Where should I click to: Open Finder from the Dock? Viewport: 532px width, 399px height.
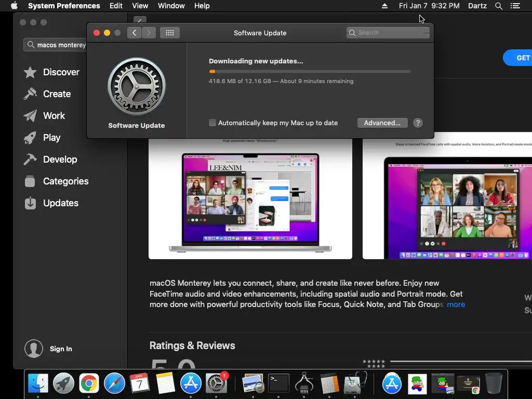(x=38, y=383)
